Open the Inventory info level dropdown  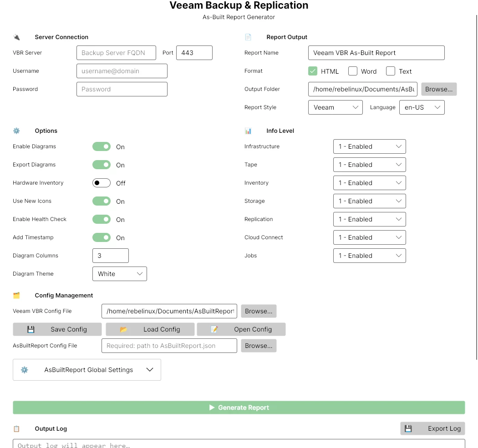(x=370, y=183)
